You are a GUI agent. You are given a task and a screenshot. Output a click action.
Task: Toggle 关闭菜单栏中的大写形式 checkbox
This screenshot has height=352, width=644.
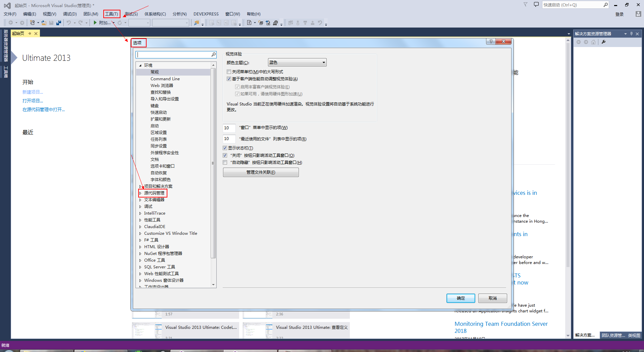[x=229, y=72]
